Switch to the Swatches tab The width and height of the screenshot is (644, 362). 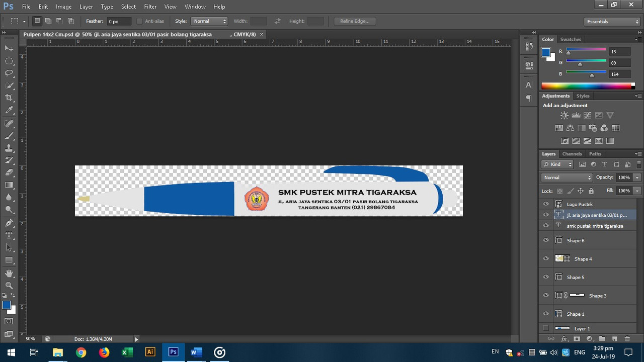[x=571, y=39]
